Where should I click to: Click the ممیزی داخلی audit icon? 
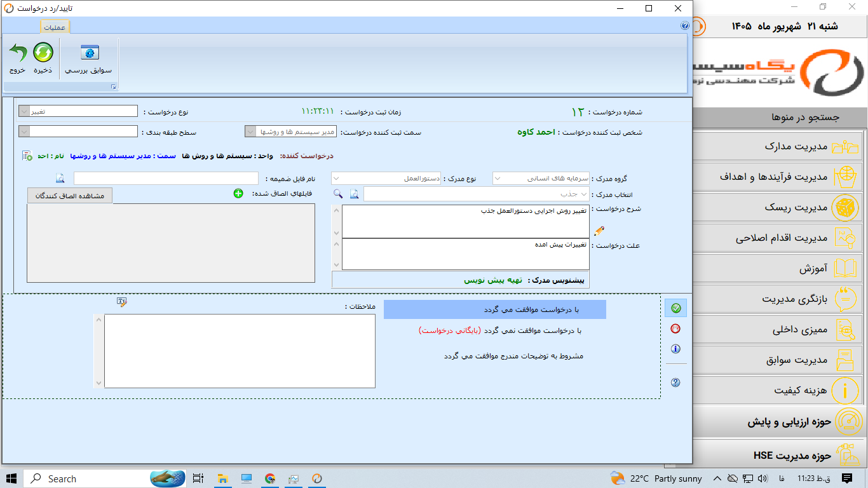845,330
